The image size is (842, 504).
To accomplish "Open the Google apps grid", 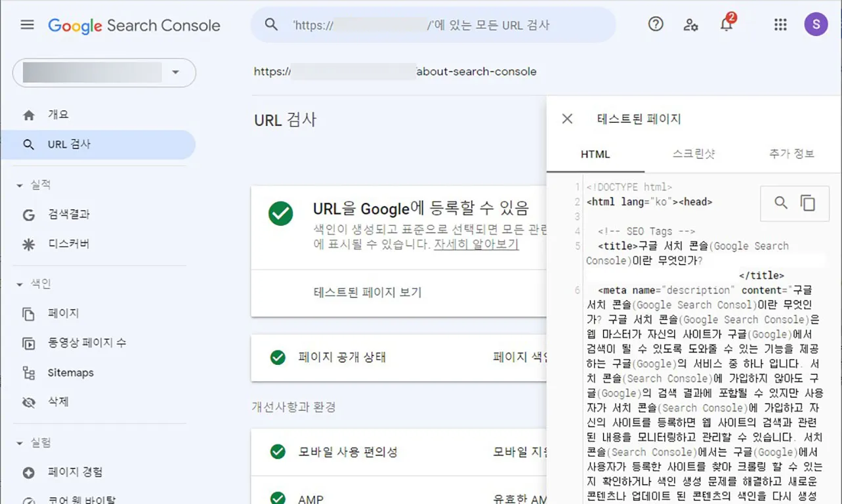I will tap(780, 25).
